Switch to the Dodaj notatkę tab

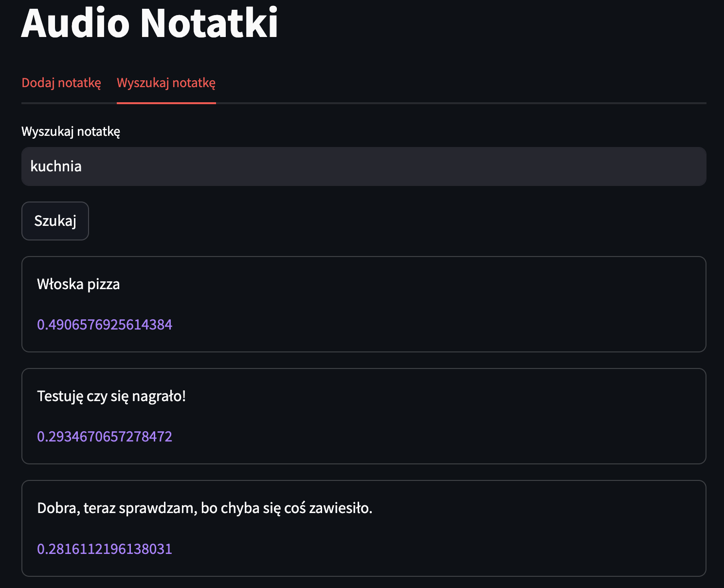pyautogui.click(x=61, y=83)
